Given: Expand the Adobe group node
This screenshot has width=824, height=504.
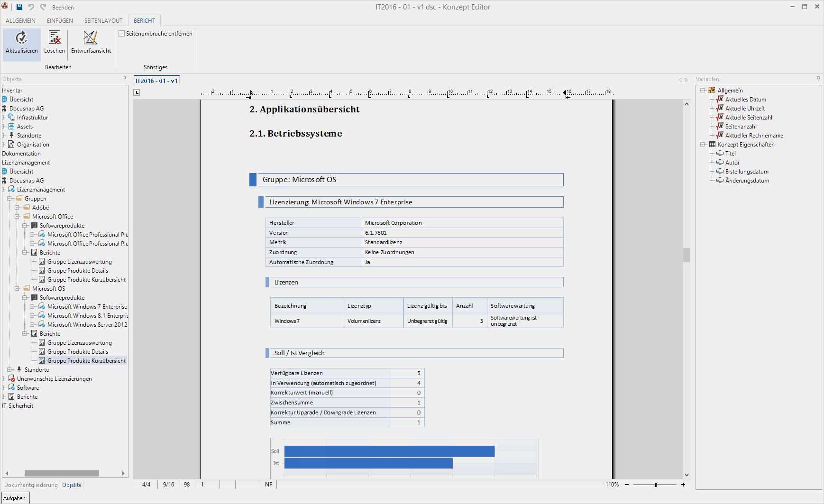Looking at the screenshot, I should click(x=17, y=208).
